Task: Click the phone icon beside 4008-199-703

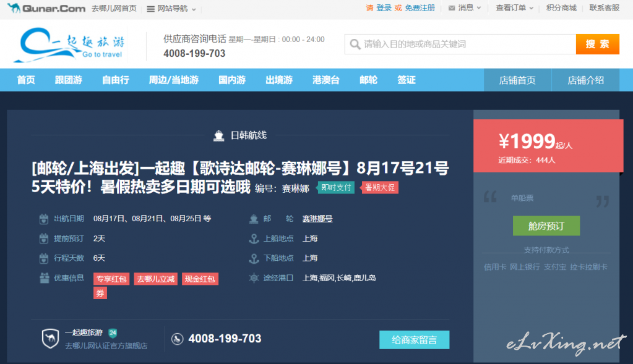Action: click(x=177, y=339)
